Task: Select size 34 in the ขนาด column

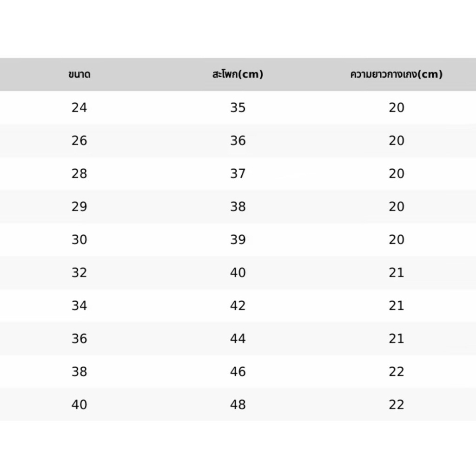Action: [x=79, y=306]
